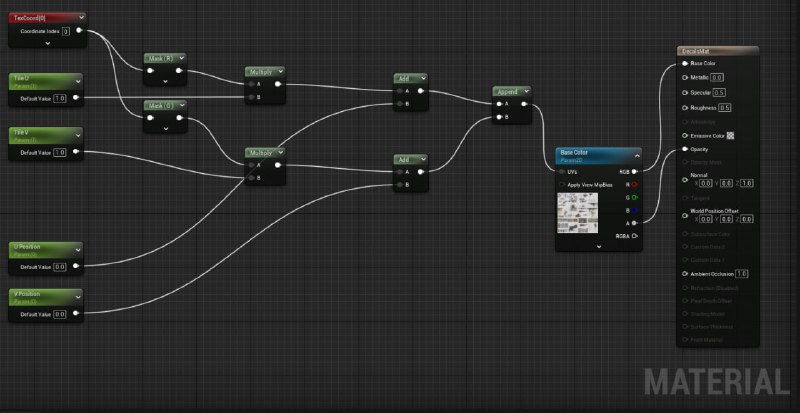The image size is (800, 413).
Task: Click the Base Color pin on DecalsMat
Action: point(685,64)
